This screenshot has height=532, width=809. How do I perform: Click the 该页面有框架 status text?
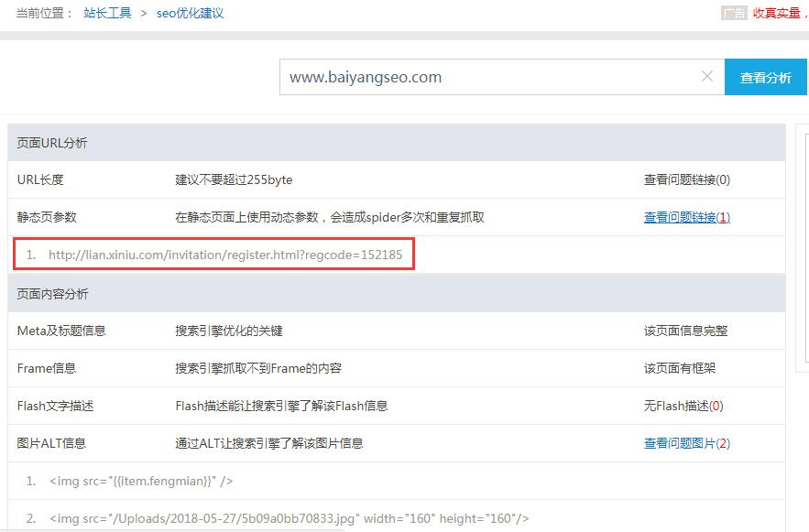tap(680, 368)
